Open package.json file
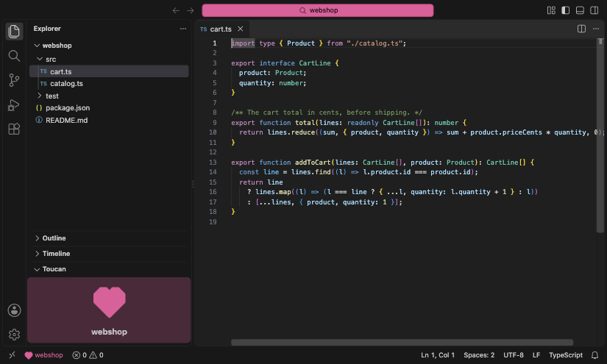607x364 pixels. pos(109,108)
